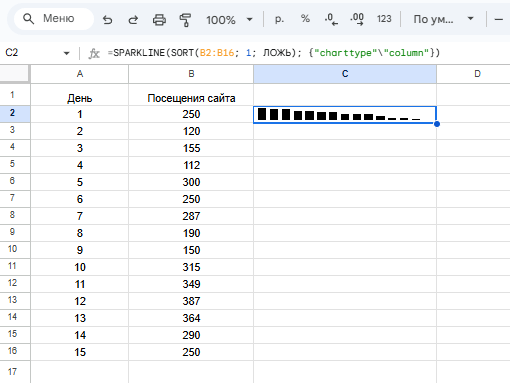Open the 123 more formats menu
Screen dimensions: 510x383
point(384,19)
